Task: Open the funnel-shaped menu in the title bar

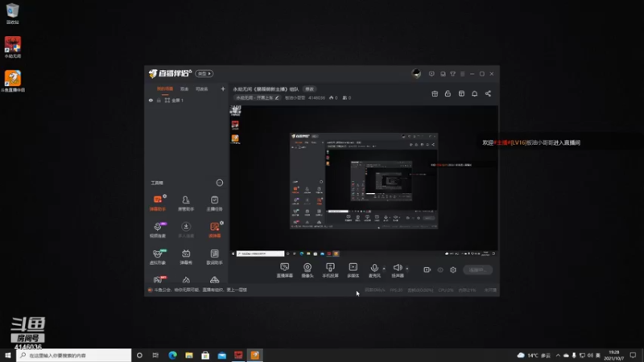Action: 452,74
